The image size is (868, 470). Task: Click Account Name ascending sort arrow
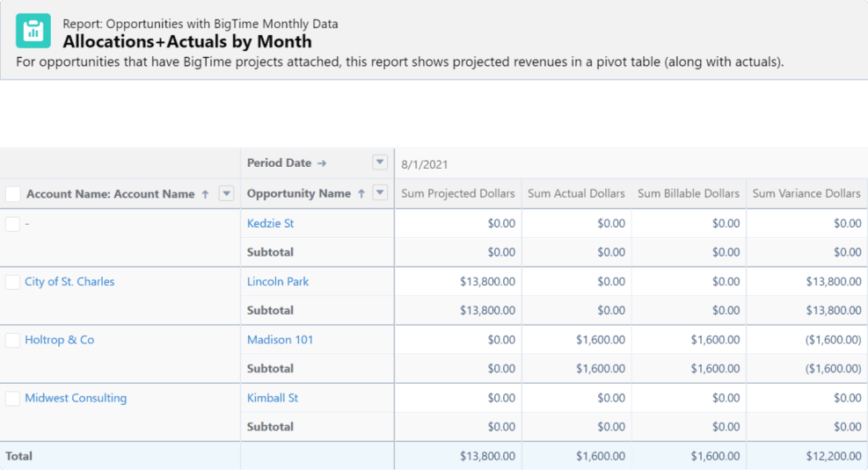point(206,194)
